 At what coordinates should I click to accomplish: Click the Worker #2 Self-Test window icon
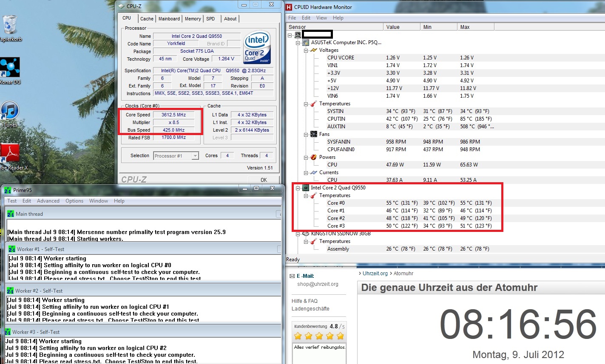click(x=10, y=291)
